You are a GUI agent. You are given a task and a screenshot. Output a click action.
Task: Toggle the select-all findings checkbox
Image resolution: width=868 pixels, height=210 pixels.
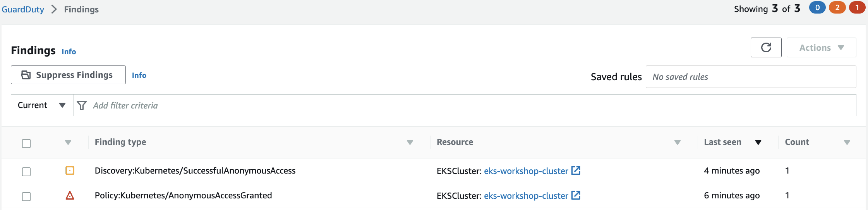point(26,143)
